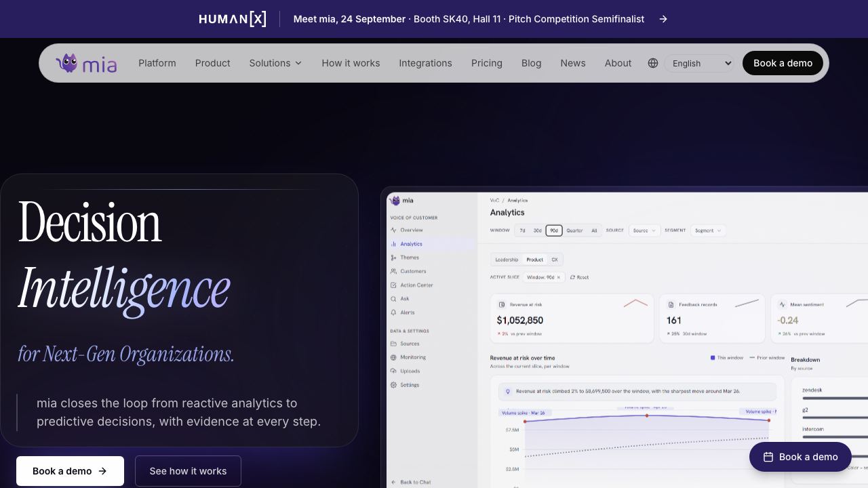This screenshot has width=868, height=488.
Task: Click the g2 breakdown bar
Action: point(835,418)
